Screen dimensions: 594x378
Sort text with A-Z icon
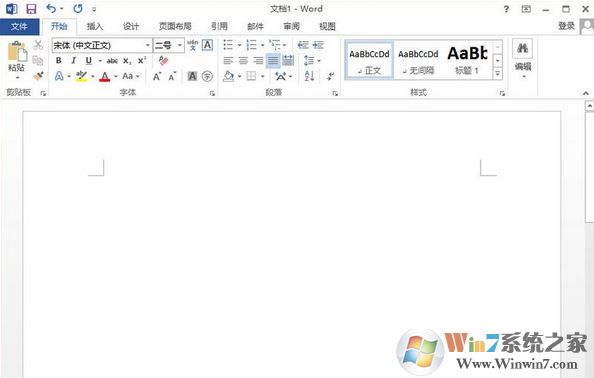click(x=310, y=76)
